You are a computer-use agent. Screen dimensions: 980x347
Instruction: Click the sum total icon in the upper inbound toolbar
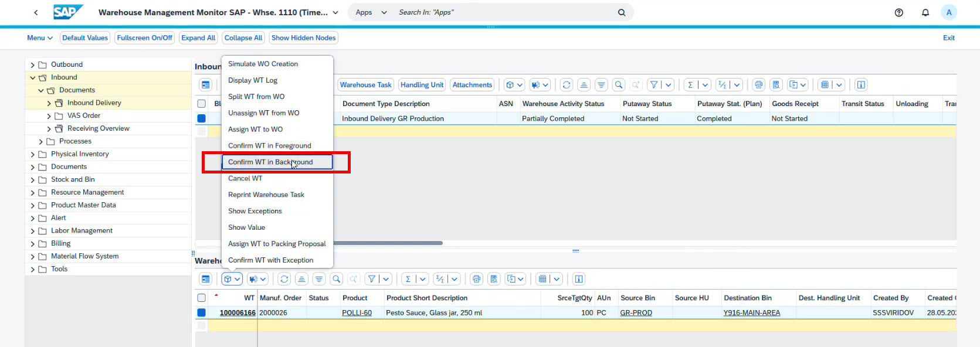tap(690, 85)
